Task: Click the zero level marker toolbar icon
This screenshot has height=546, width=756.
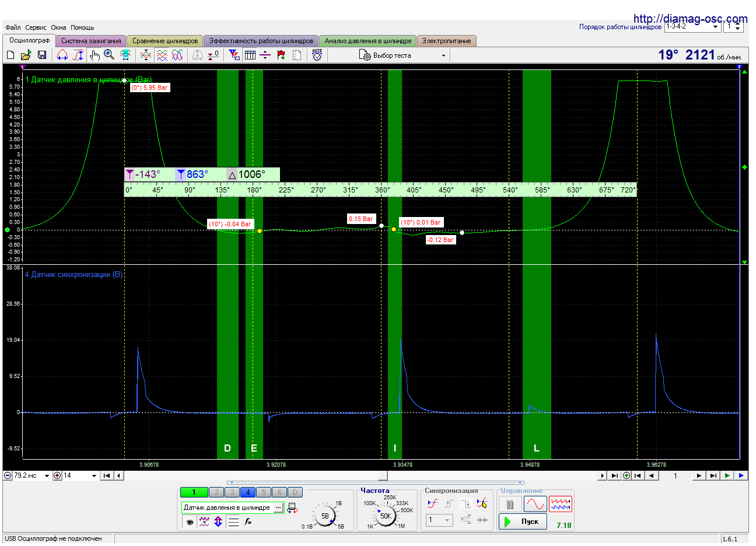Action: point(213,55)
